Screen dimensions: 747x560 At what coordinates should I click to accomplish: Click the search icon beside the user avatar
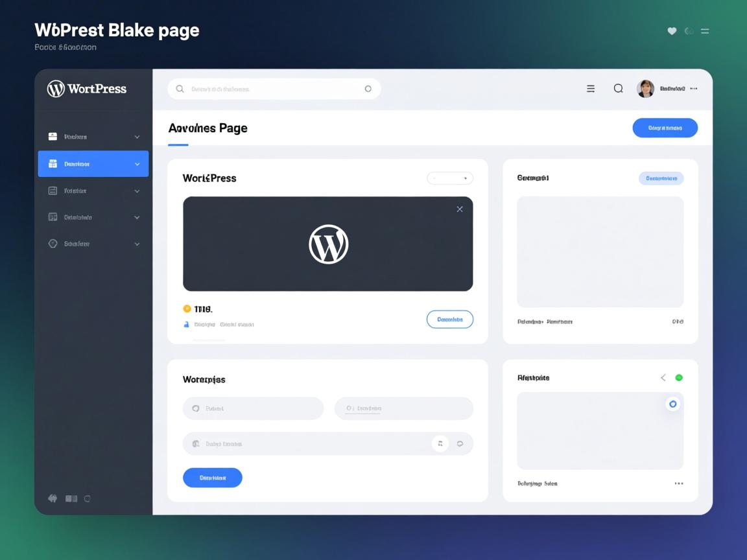[x=618, y=89]
